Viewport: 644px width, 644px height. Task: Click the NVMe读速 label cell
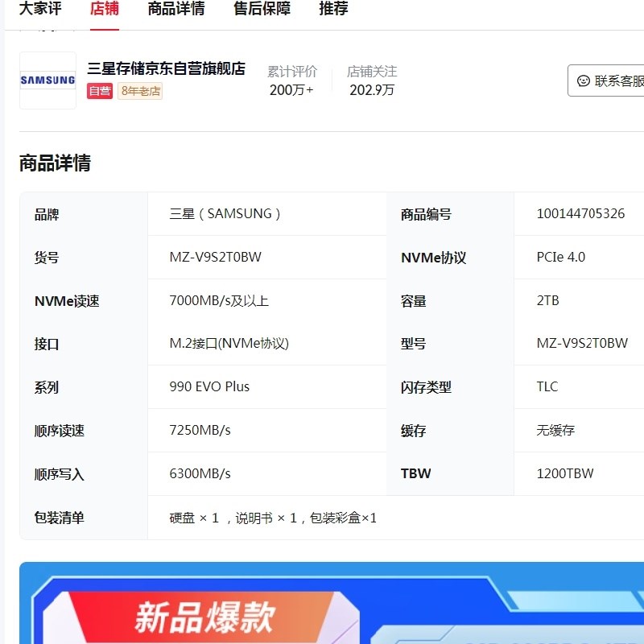click(84, 301)
